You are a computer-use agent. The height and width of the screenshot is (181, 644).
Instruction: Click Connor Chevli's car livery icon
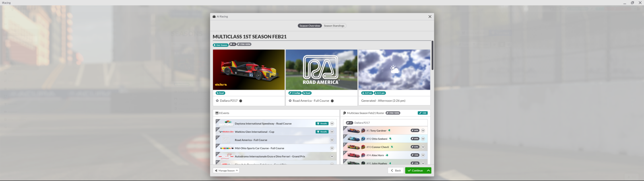point(353,147)
